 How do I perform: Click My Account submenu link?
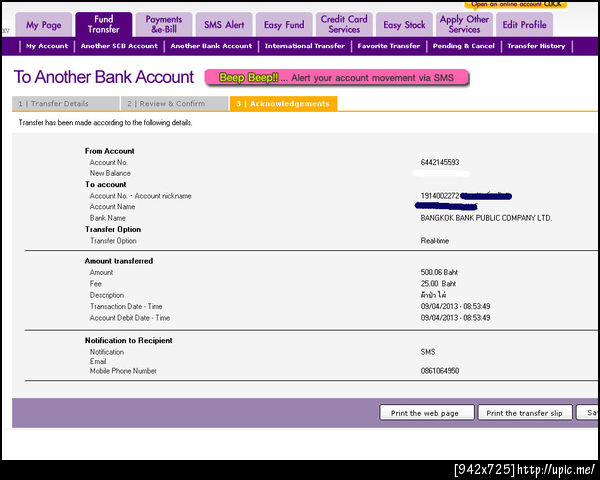click(x=47, y=46)
